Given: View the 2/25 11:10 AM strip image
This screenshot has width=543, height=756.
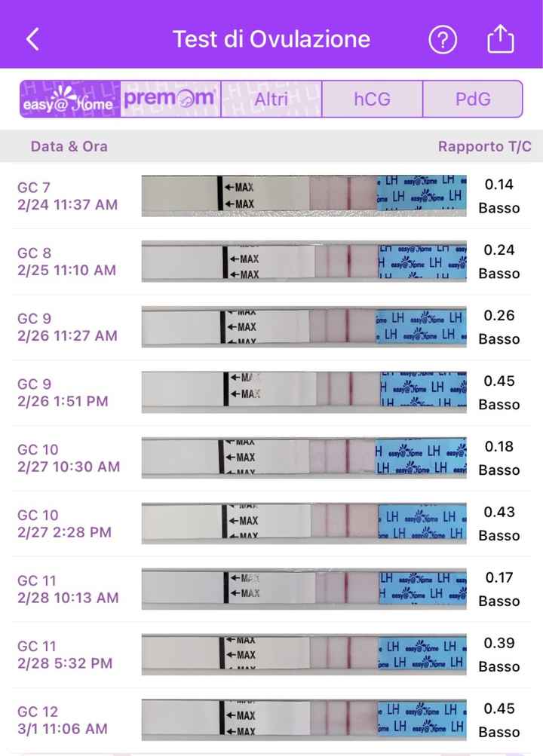Looking at the screenshot, I should pyautogui.click(x=304, y=262).
